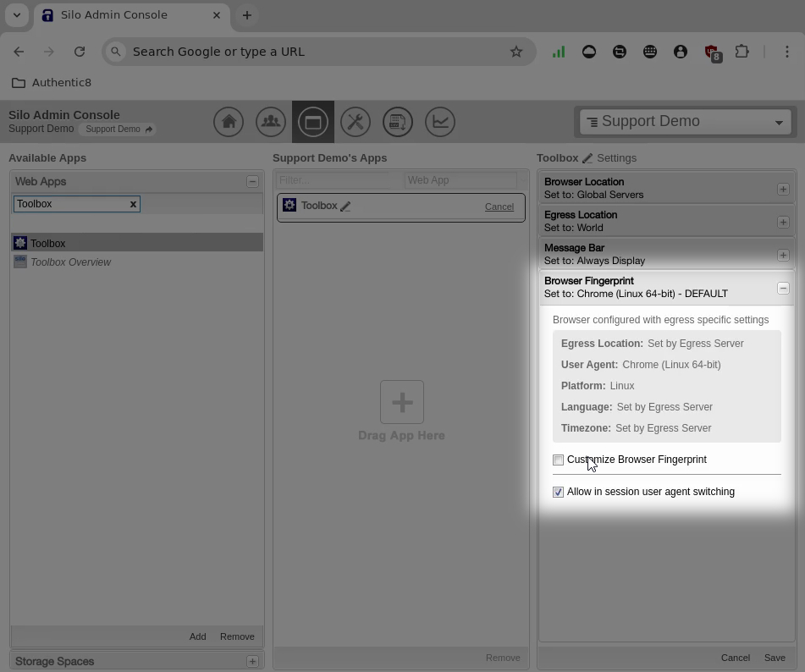The width and height of the screenshot is (805, 672).
Task: Open a new browser tab
Action: 247,15
